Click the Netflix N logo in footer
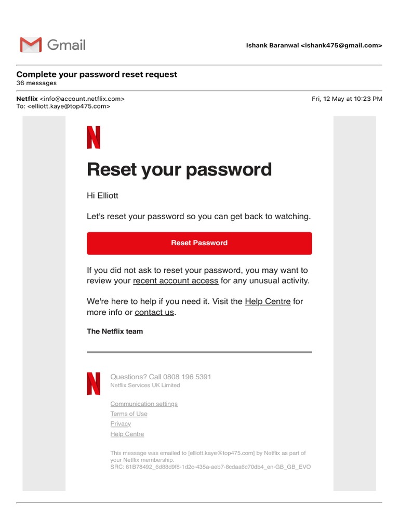399x532 pixels. (94, 383)
